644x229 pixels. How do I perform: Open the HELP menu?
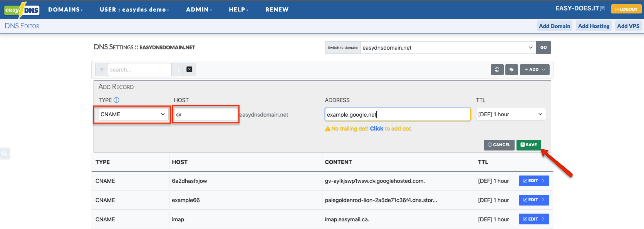click(238, 10)
